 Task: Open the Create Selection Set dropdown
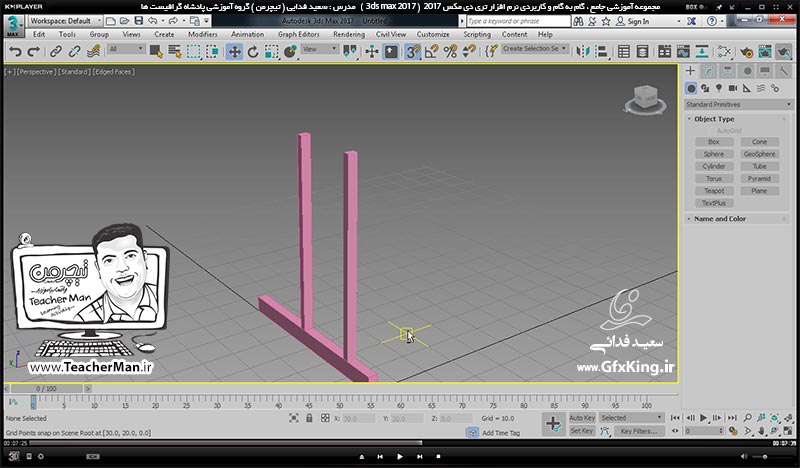(x=534, y=48)
